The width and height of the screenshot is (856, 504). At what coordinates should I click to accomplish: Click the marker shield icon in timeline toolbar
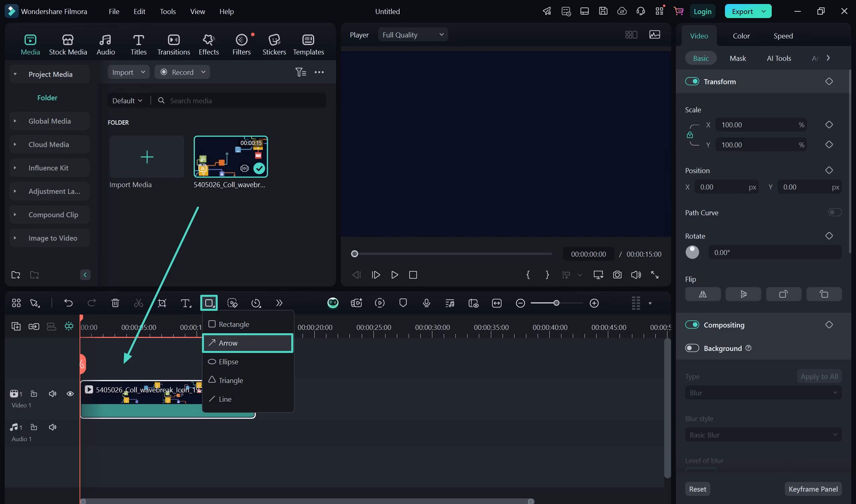(x=403, y=303)
